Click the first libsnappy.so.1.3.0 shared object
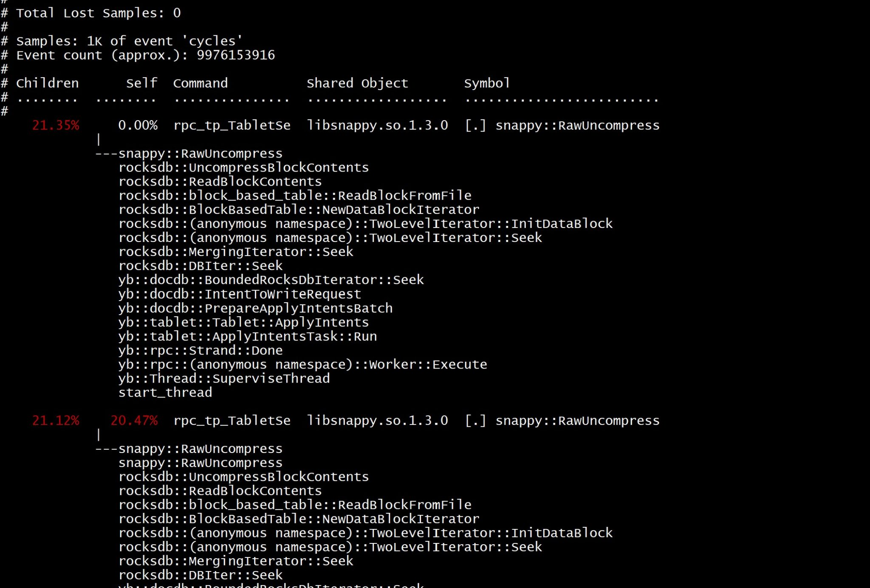Image resolution: width=870 pixels, height=588 pixels. coord(377,125)
